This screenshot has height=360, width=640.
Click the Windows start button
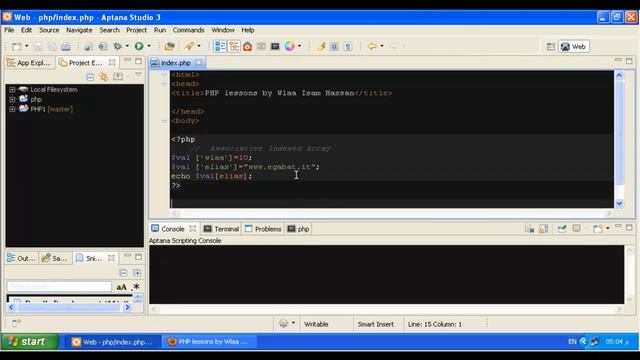(x=30, y=342)
